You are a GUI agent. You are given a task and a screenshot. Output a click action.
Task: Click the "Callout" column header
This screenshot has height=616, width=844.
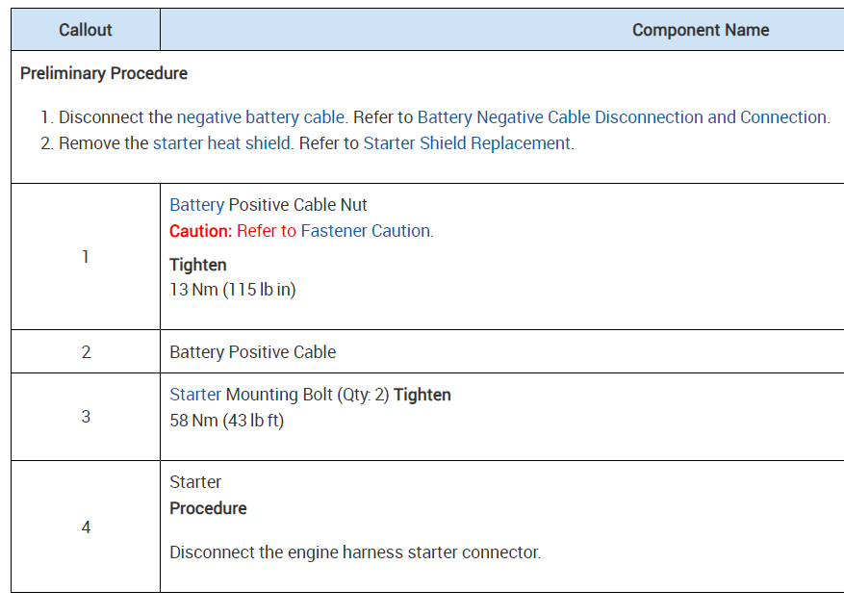tap(86, 30)
